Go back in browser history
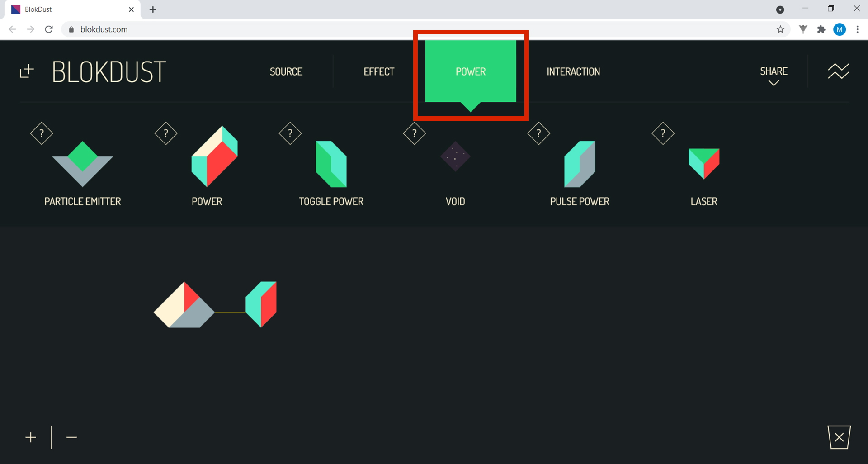 click(13, 29)
